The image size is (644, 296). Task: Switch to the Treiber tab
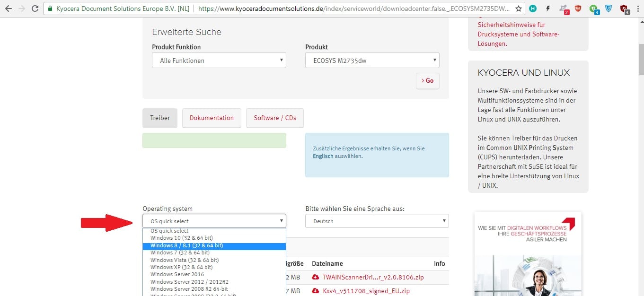(x=160, y=118)
